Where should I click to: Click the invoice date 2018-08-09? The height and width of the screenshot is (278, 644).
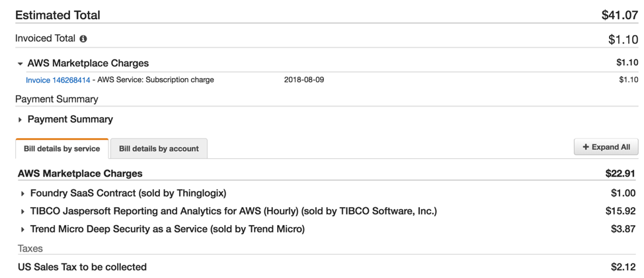(x=303, y=80)
